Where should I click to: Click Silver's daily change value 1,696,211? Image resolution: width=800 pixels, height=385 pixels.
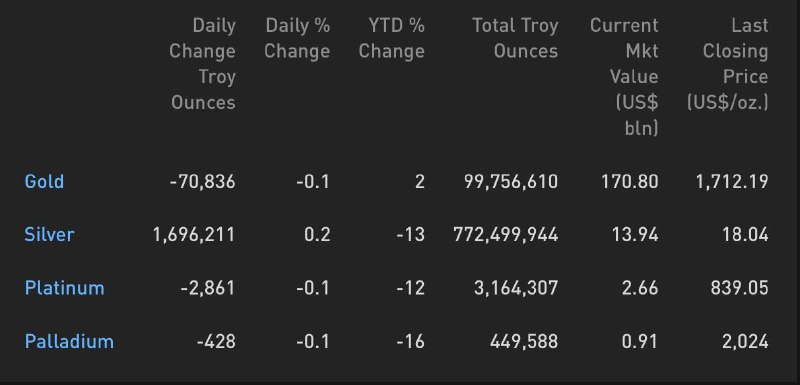[x=194, y=235]
